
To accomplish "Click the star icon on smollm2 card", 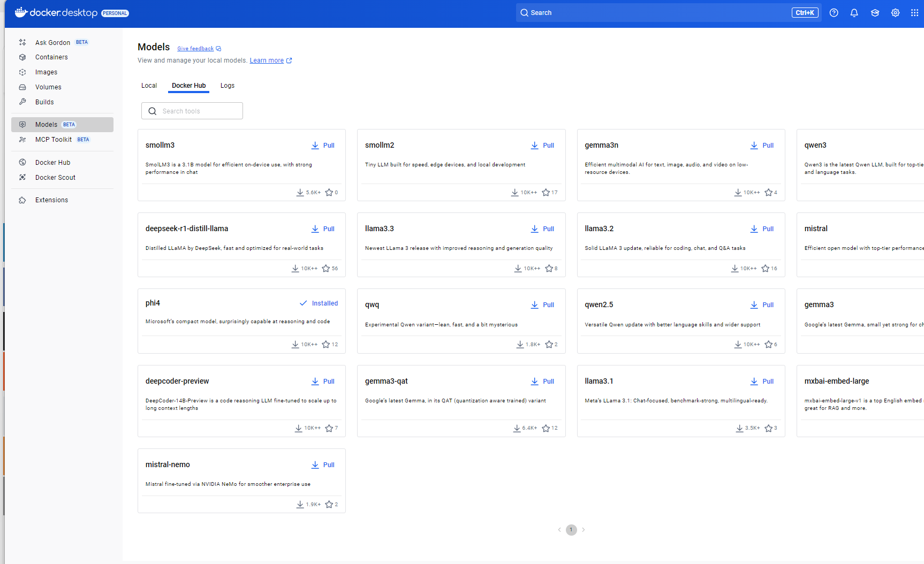I will coord(546,193).
